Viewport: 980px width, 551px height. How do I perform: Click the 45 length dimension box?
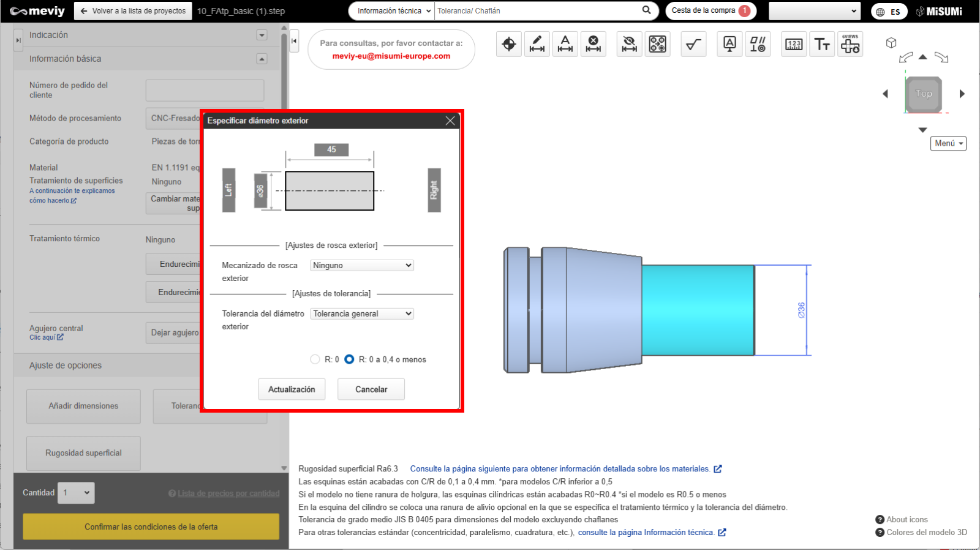[331, 149]
